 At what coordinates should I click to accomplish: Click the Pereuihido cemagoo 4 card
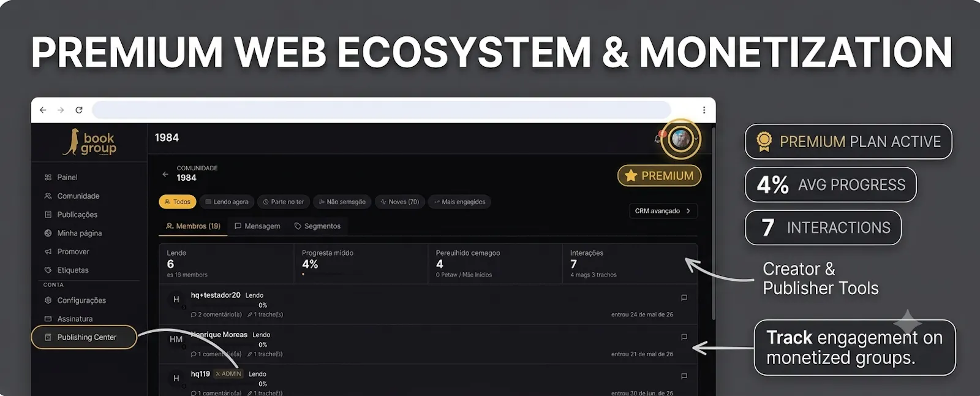point(495,264)
